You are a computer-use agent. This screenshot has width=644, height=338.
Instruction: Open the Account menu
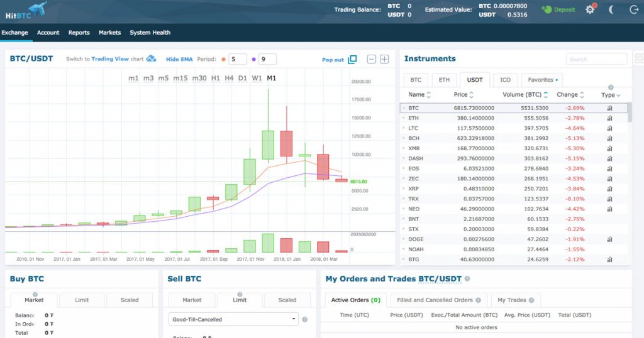pyautogui.click(x=48, y=33)
